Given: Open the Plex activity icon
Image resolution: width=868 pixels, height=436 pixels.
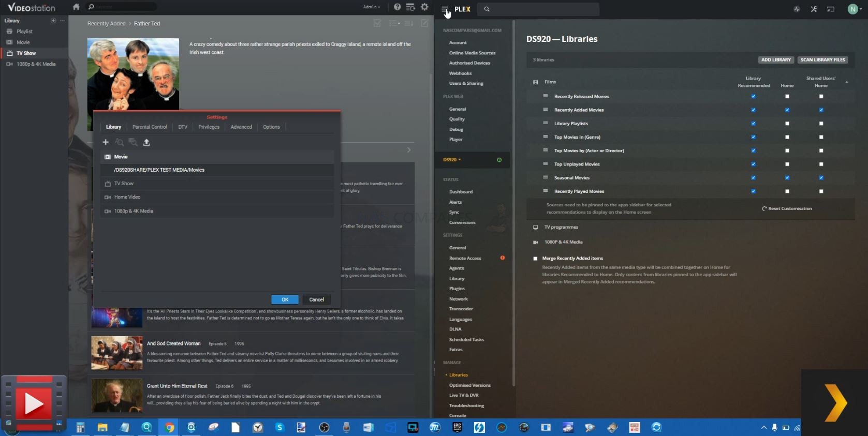Looking at the screenshot, I should (x=797, y=9).
